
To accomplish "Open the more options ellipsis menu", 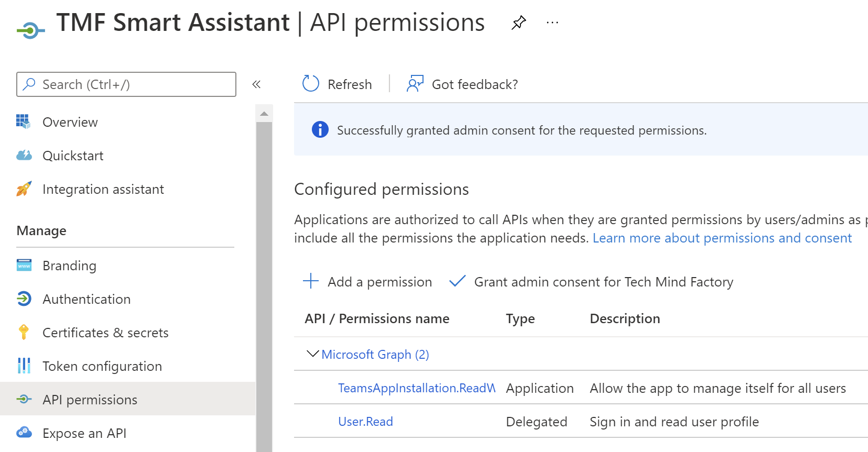I will 552,23.
